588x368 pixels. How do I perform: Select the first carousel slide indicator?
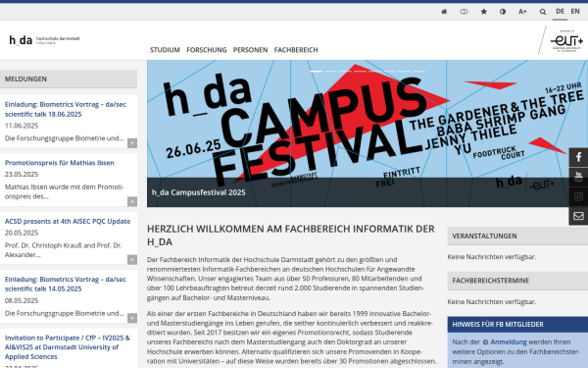(x=316, y=71)
